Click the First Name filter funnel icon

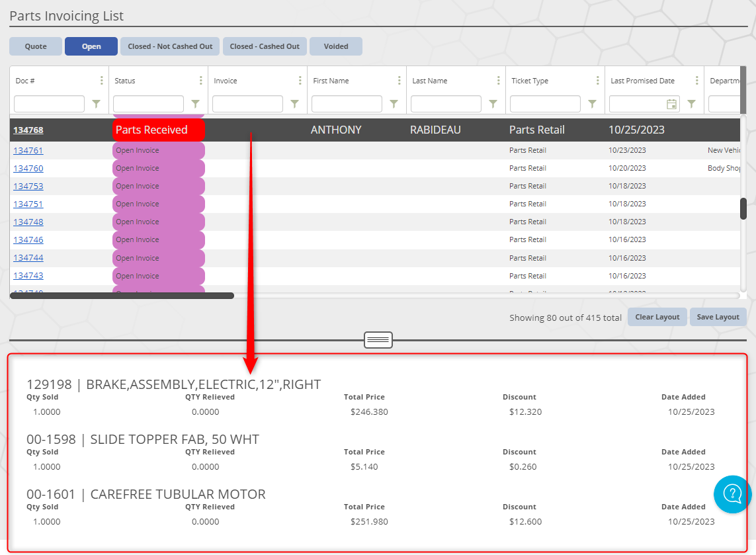394,104
